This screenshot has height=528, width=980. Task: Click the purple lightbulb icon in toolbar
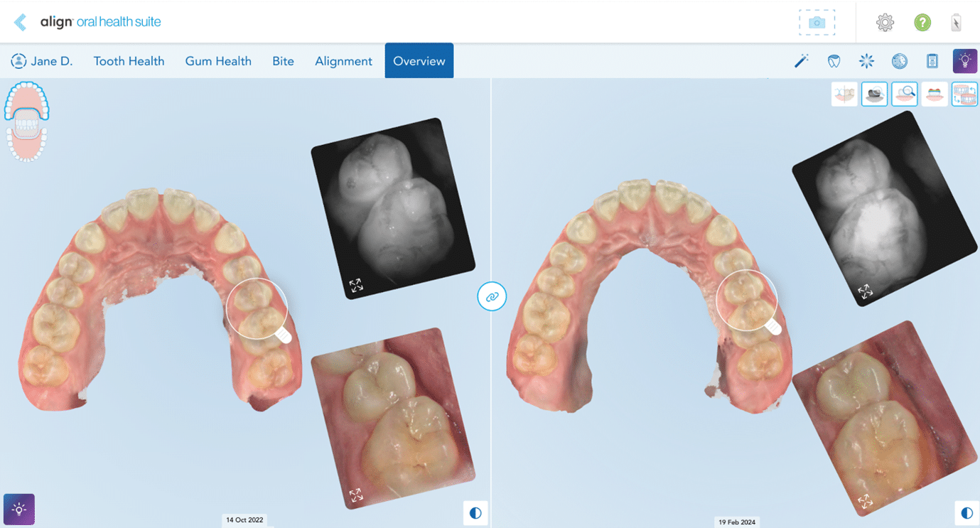[x=965, y=61]
